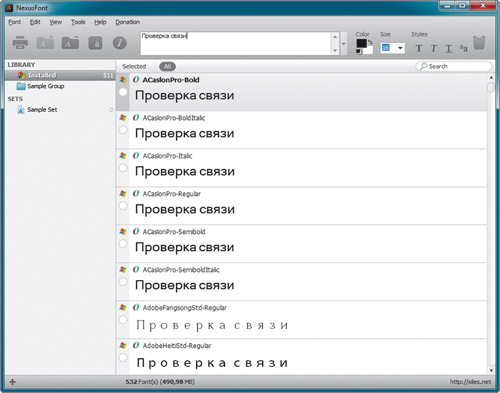Click the 532 Font(s) status bar text
Screen dimensions: 500x393
click(x=160, y=382)
